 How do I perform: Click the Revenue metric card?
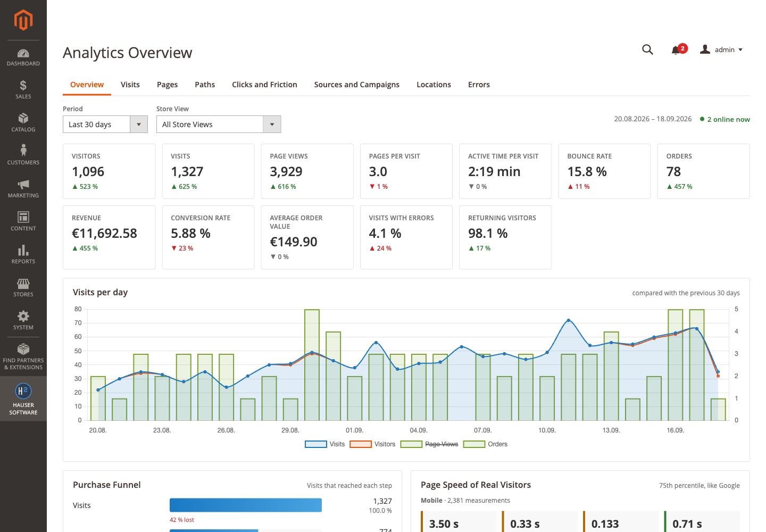[109, 237]
